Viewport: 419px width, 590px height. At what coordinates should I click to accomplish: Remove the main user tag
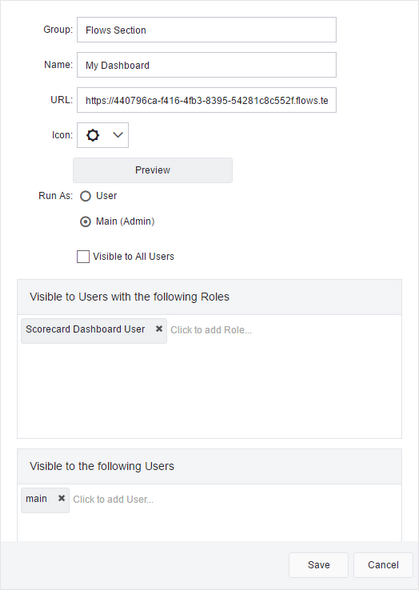(x=62, y=498)
